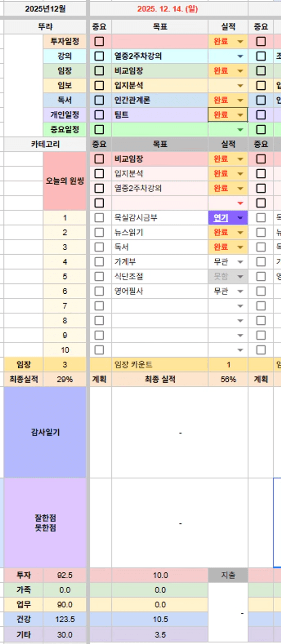This screenshot has width=281, height=644.
Task: Tick the checkbox next to 식단조절
Action: [x=99, y=276]
